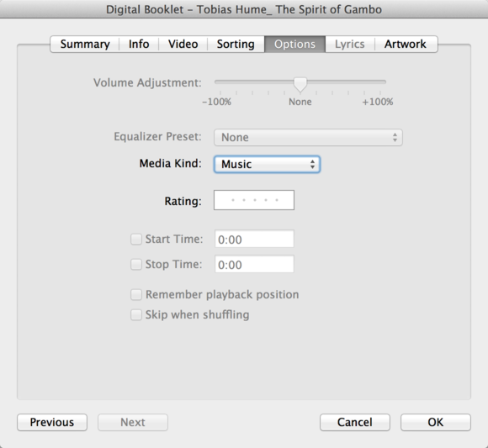Confirm changes with the OK button
The image size is (488, 448).
(435, 422)
